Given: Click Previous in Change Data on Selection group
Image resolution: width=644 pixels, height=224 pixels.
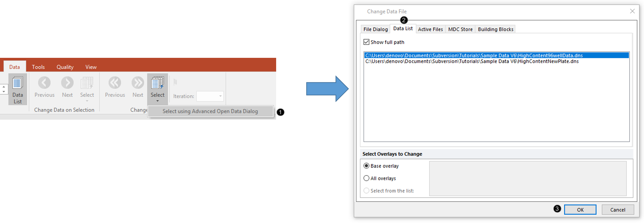Looking at the screenshot, I should (x=44, y=87).
